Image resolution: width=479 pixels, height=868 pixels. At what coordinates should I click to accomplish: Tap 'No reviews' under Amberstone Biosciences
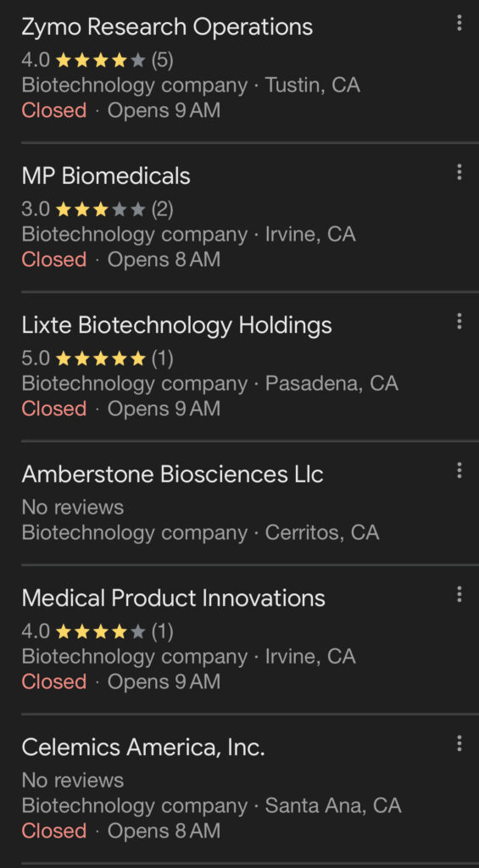[x=73, y=507]
